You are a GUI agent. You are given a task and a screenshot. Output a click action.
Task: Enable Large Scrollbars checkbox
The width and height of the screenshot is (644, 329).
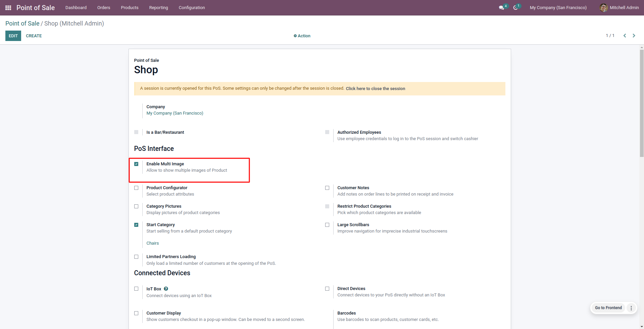coord(327,225)
